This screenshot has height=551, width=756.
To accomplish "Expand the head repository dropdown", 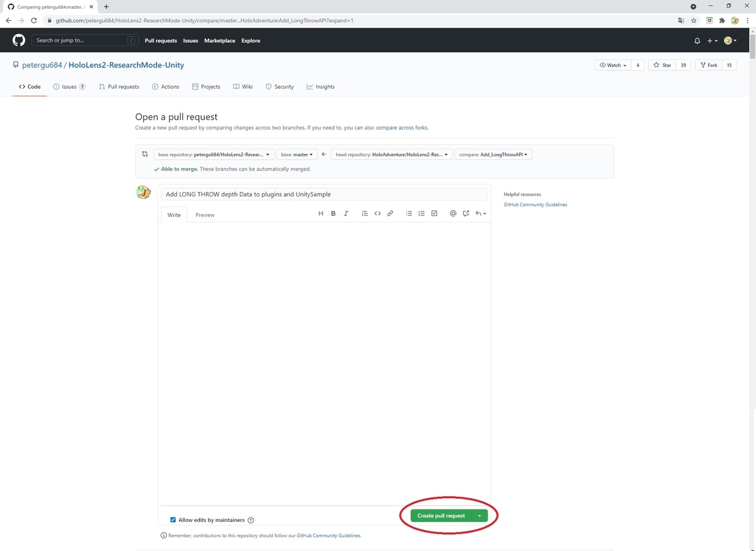I will [x=392, y=154].
